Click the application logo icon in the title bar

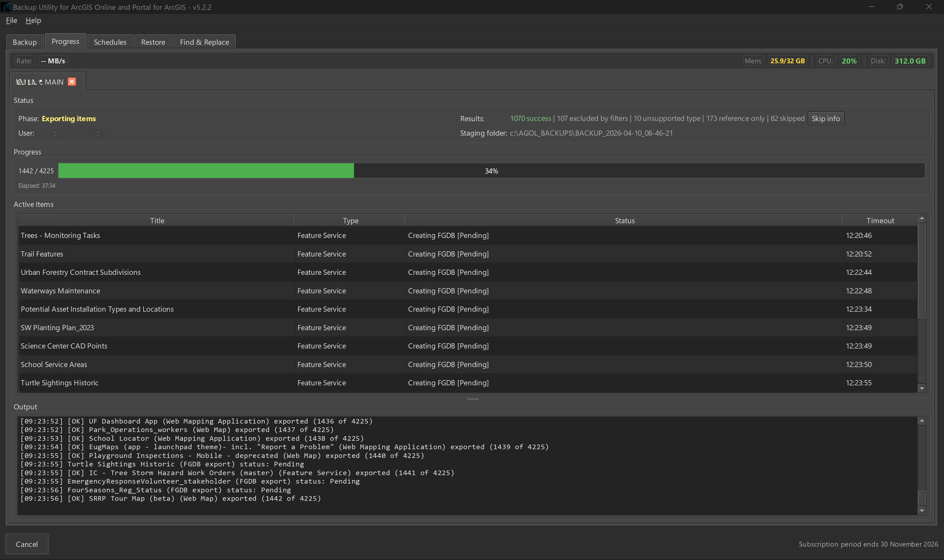6,7
